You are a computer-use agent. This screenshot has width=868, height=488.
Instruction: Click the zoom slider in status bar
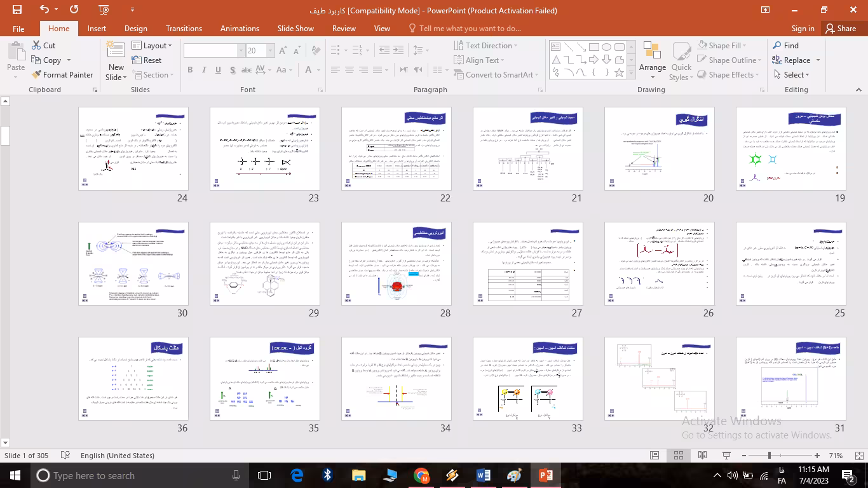click(x=770, y=456)
